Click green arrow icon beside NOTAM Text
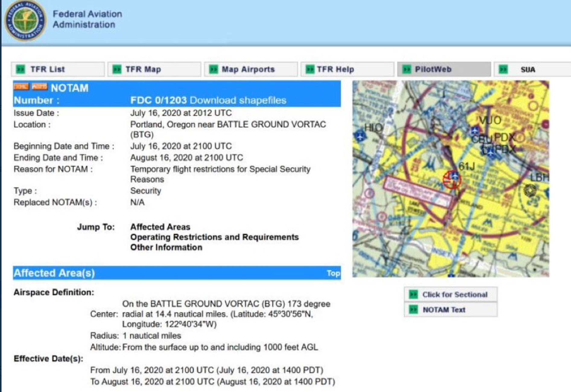Screen dimensions: 571x392 [x=413, y=310]
